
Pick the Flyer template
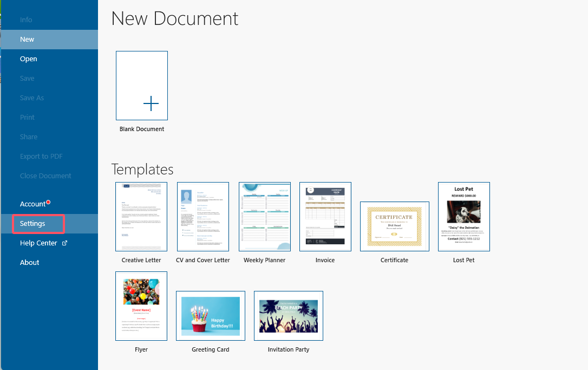pyautogui.click(x=141, y=306)
